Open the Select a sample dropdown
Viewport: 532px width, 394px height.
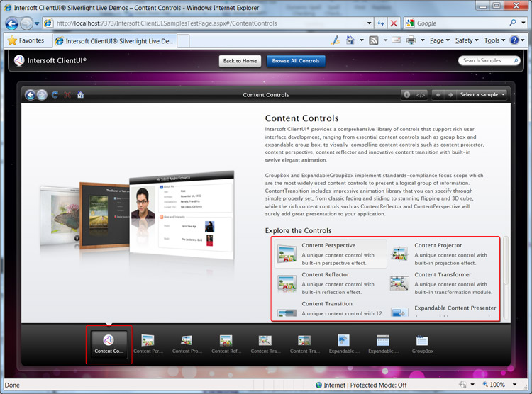[x=482, y=94]
